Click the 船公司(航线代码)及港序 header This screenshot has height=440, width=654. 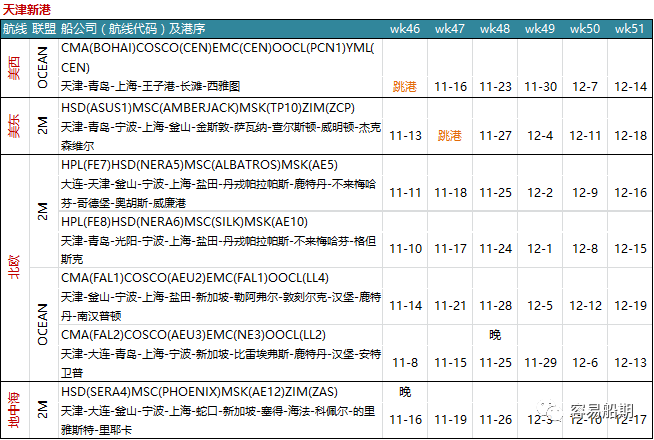click(x=133, y=29)
